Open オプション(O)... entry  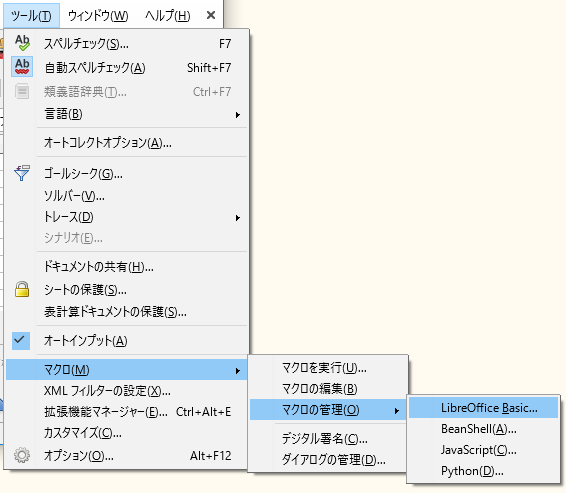coord(126,456)
